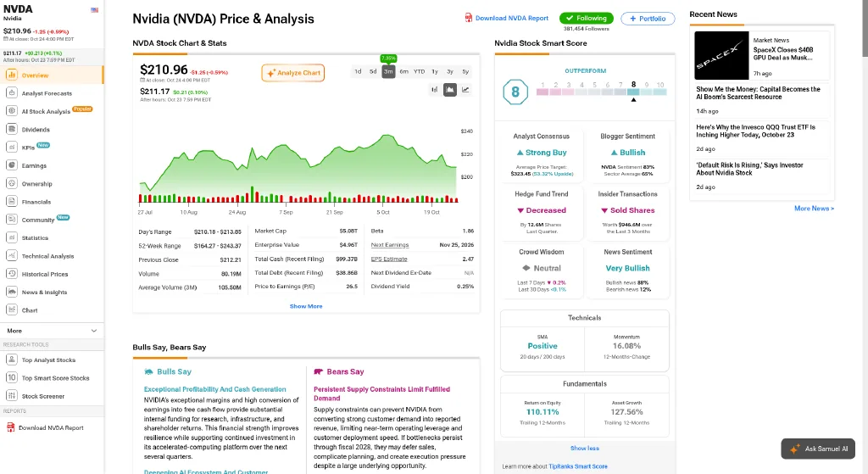The height and width of the screenshot is (474, 868).
Task: Open the Stock Screener icon
Action: (12, 396)
